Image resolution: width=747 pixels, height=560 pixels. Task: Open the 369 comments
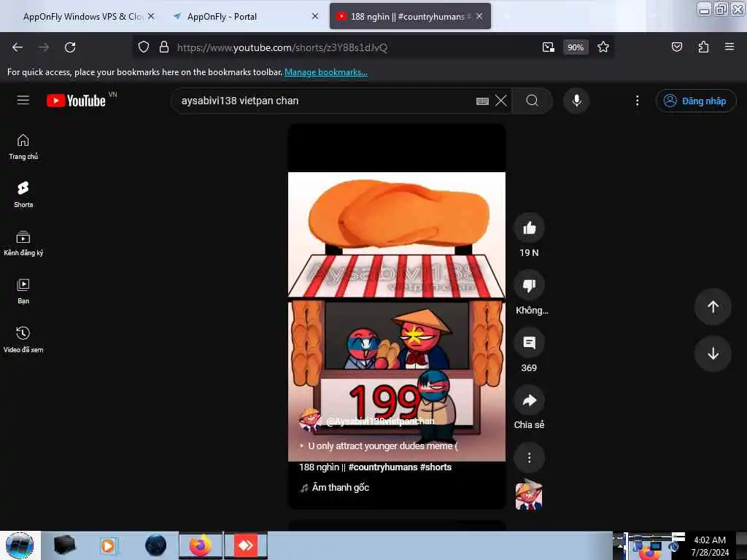tap(530, 343)
